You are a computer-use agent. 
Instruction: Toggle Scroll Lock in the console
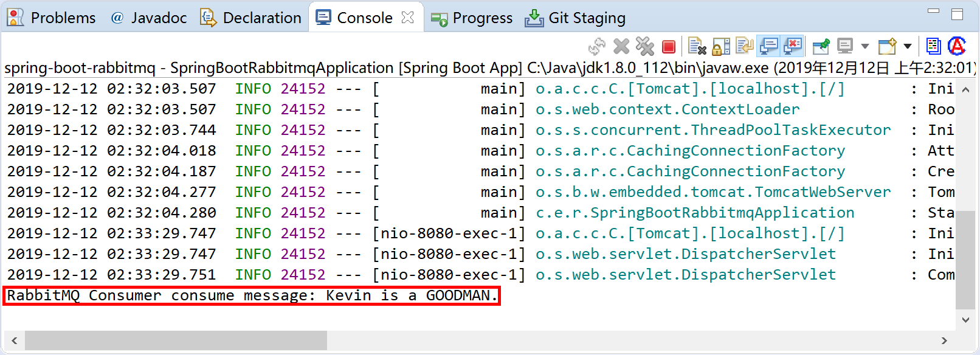(x=721, y=47)
